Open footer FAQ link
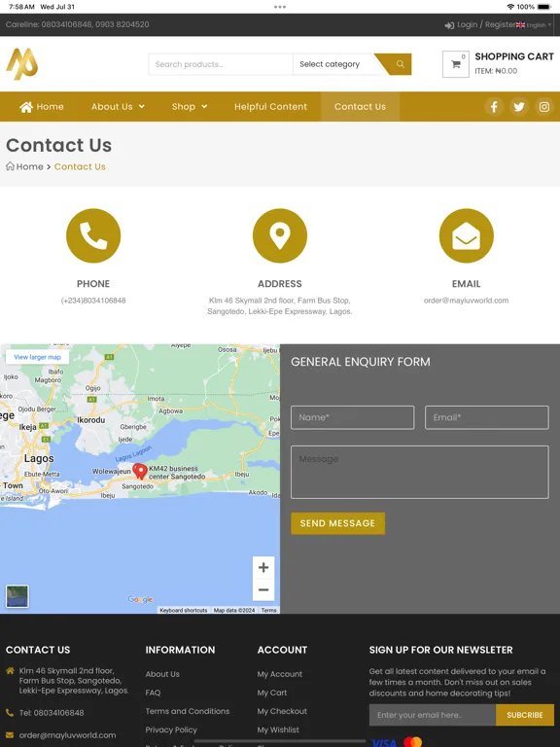The height and width of the screenshot is (747, 560). tap(153, 693)
